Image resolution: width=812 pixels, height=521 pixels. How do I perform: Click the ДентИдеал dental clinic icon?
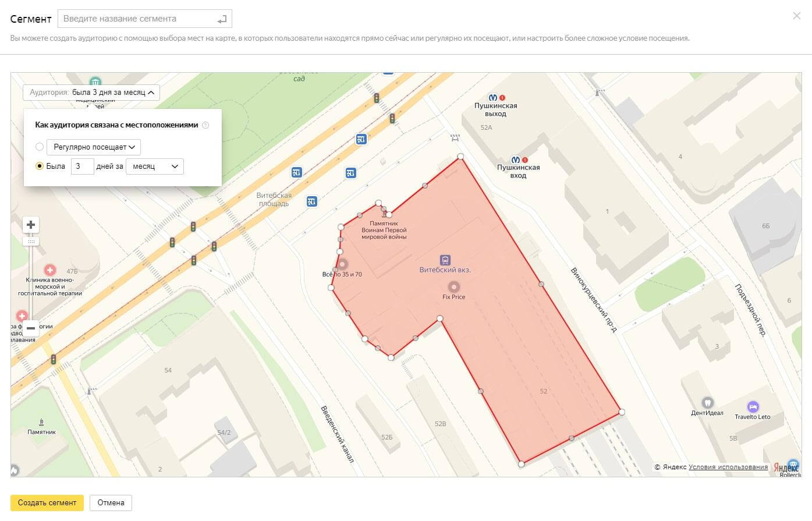[707, 402]
